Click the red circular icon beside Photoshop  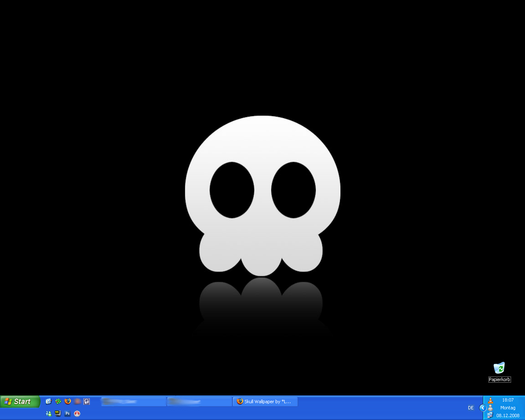(77, 413)
